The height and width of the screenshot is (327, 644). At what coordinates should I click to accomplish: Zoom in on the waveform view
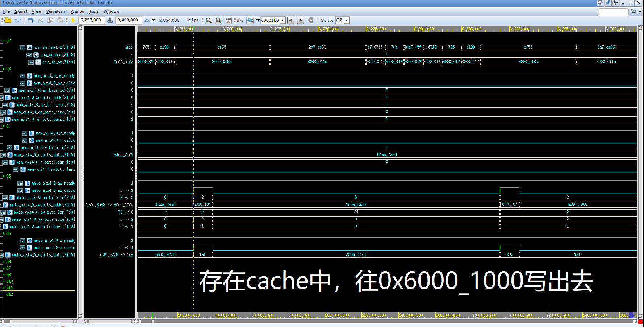click(218, 20)
